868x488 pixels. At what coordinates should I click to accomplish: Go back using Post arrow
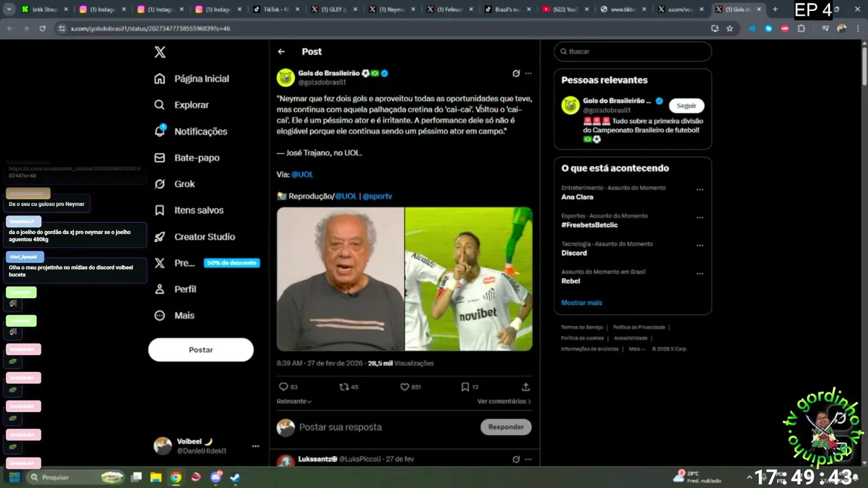tap(281, 52)
